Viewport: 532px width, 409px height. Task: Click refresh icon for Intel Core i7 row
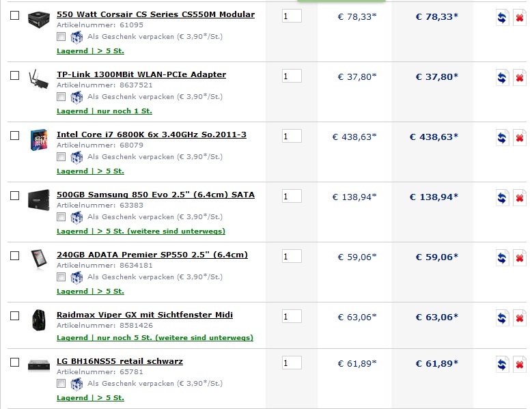pyautogui.click(x=502, y=138)
